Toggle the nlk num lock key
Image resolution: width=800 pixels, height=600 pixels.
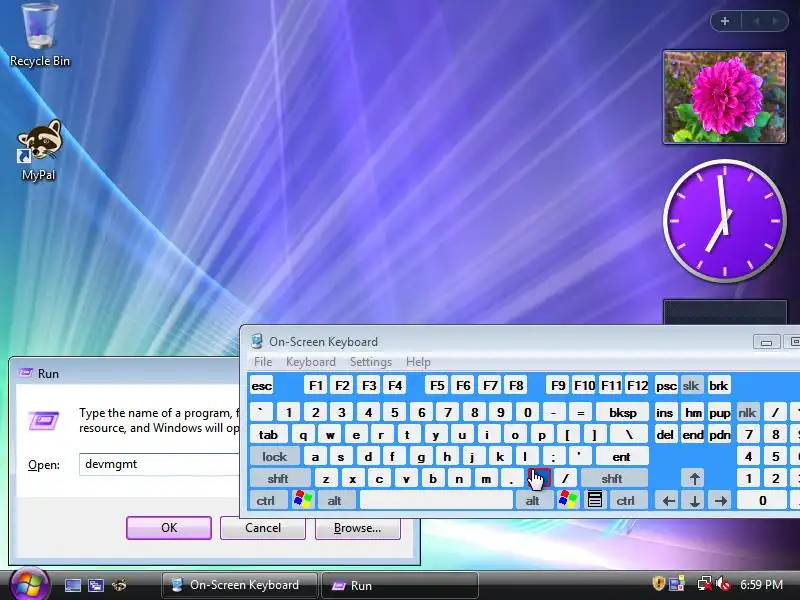point(746,413)
